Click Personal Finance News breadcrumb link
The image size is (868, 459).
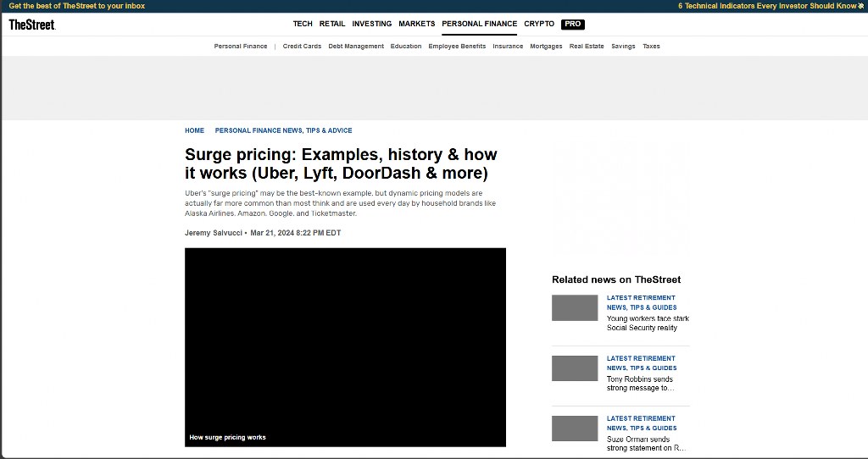pyautogui.click(x=283, y=130)
